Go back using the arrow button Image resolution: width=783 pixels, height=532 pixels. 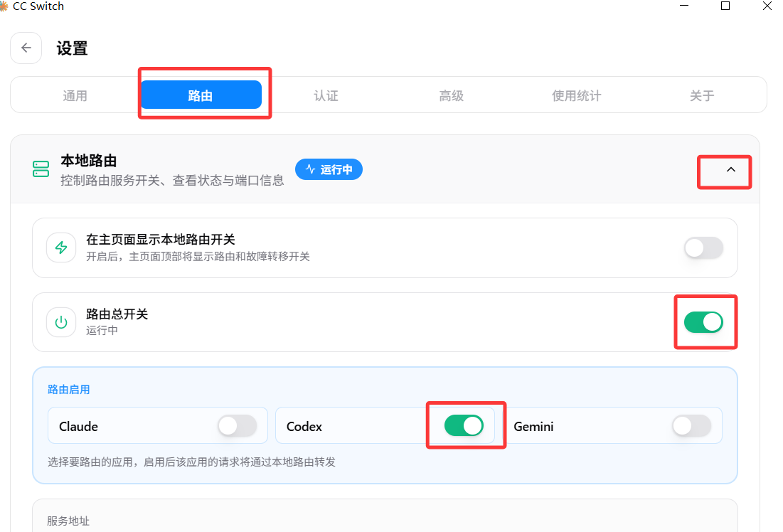click(x=26, y=48)
